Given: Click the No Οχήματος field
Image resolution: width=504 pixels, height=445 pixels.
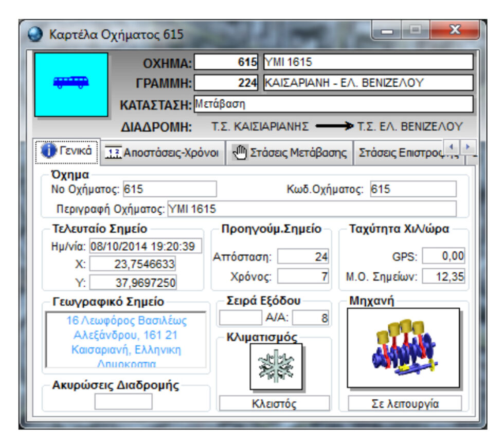Looking at the screenshot, I should click(170, 189).
